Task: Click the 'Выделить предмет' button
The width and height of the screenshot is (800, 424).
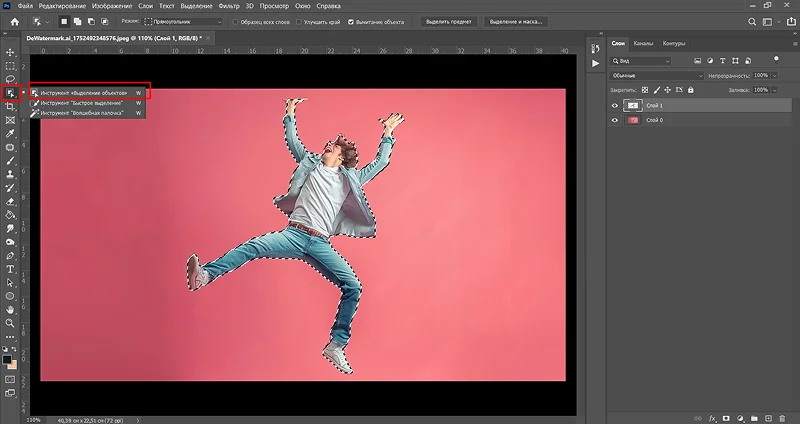Action: pos(449,22)
